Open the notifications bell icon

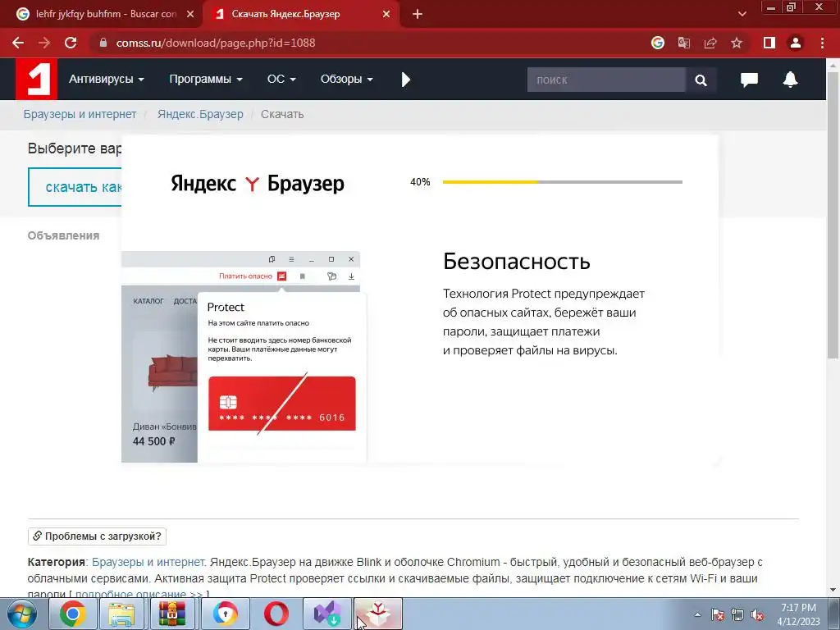790,80
